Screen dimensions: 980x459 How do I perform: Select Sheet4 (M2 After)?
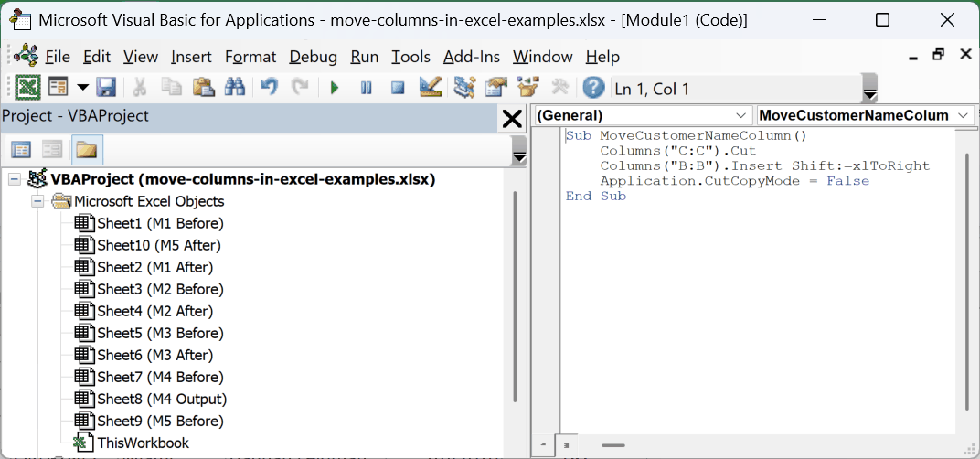pyautogui.click(x=155, y=311)
